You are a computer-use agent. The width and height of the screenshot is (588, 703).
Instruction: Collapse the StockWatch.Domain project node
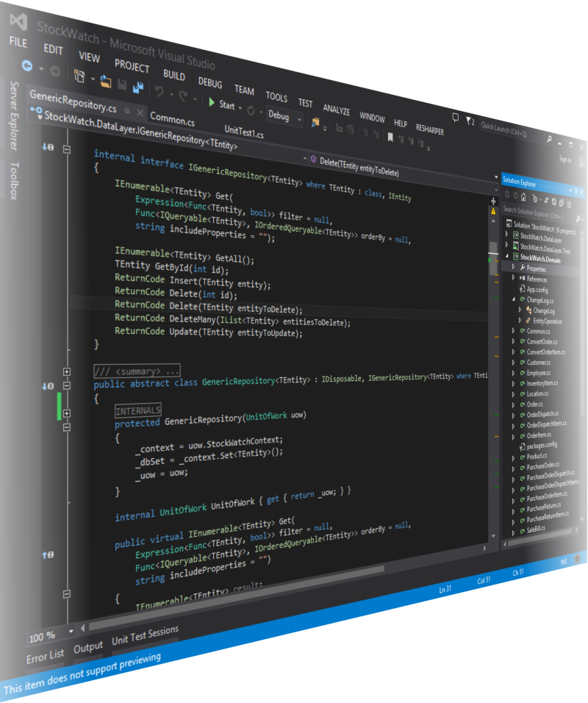[507, 256]
